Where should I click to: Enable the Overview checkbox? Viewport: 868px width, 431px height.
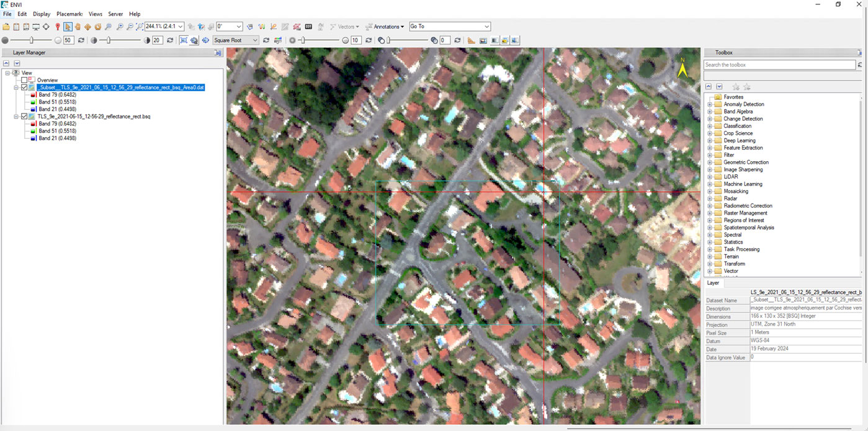25,80
